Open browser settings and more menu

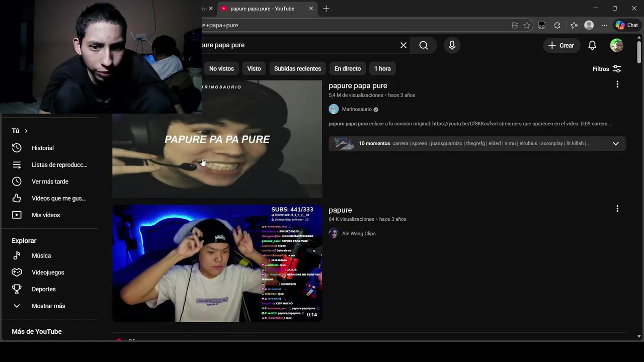point(604,25)
